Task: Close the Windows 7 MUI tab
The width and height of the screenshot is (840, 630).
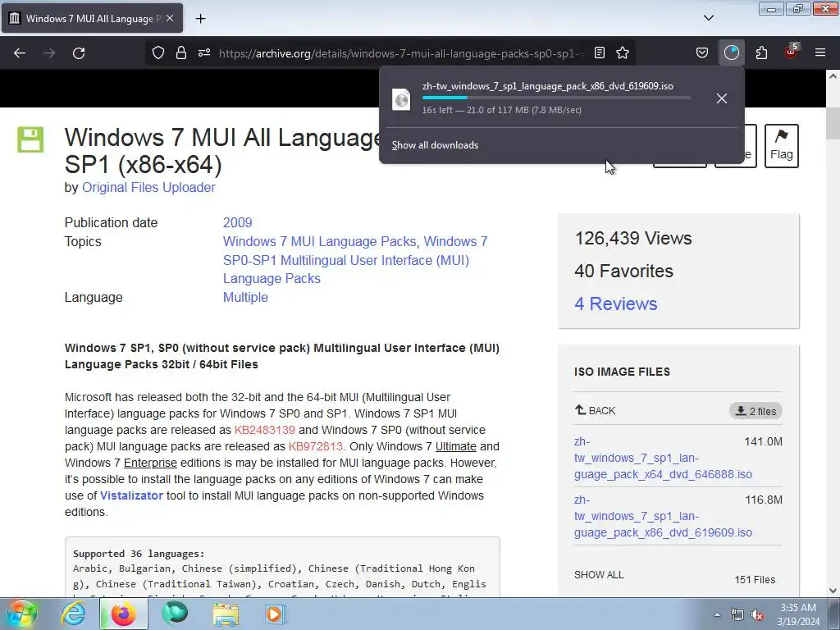Action: (170, 18)
